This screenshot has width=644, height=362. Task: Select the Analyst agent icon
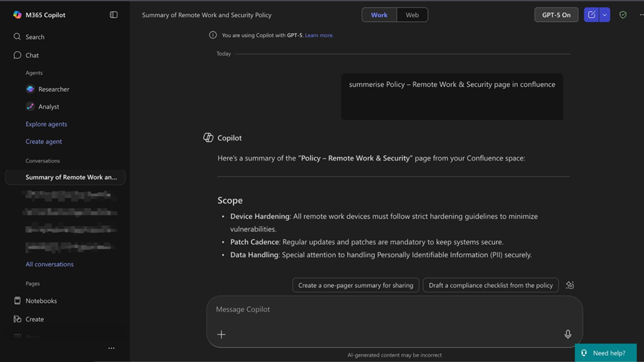tap(30, 106)
